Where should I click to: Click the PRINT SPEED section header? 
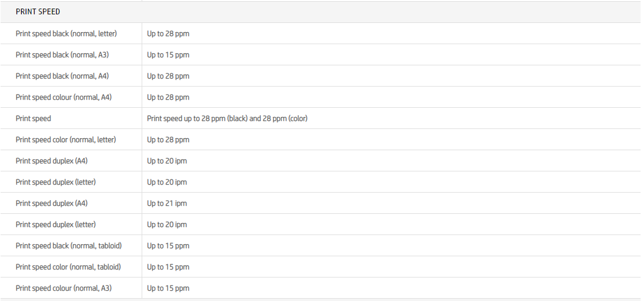38,11
